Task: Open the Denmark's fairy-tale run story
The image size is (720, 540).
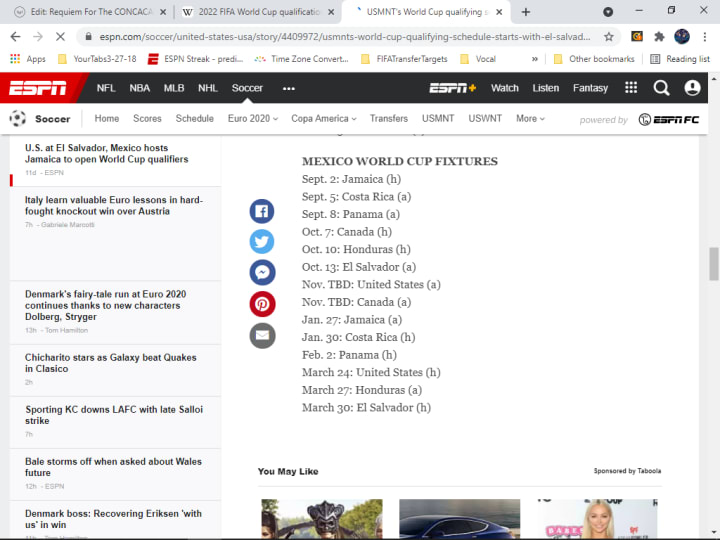Action: 106,305
